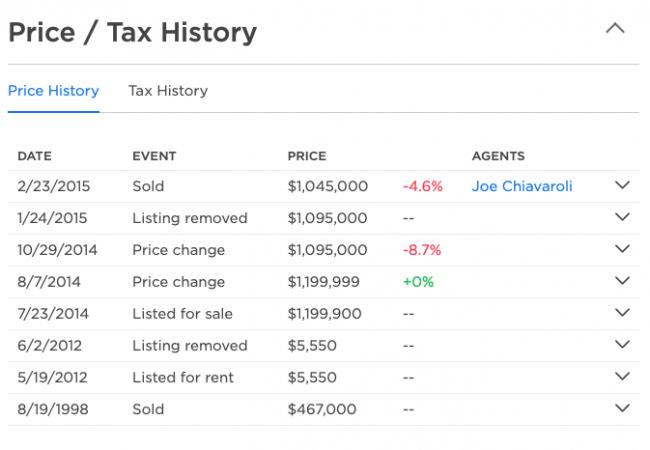Click the -8.7% price change value
Screen dimensions: 650x450
(421, 250)
